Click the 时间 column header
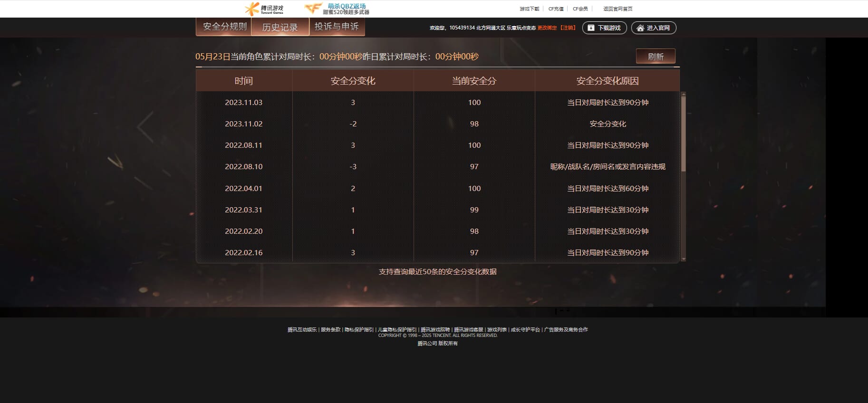 244,81
